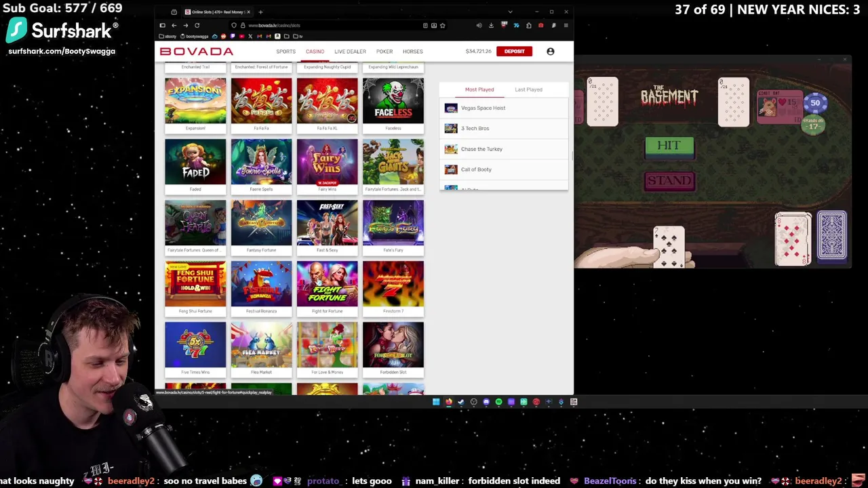The image size is (868, 488).
Task: Click the BOVADA logo link
Action: 197,52
